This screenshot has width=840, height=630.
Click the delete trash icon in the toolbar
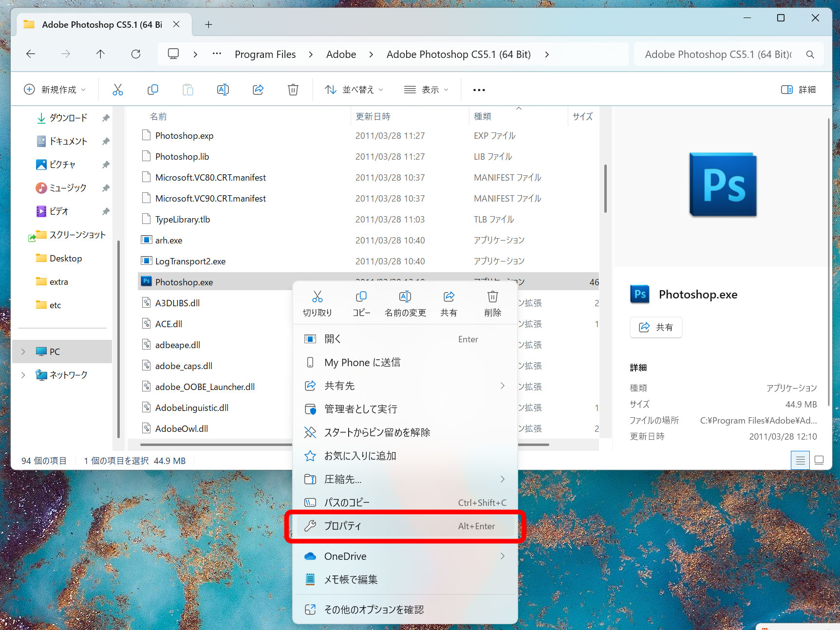click(x=293, y=90)
